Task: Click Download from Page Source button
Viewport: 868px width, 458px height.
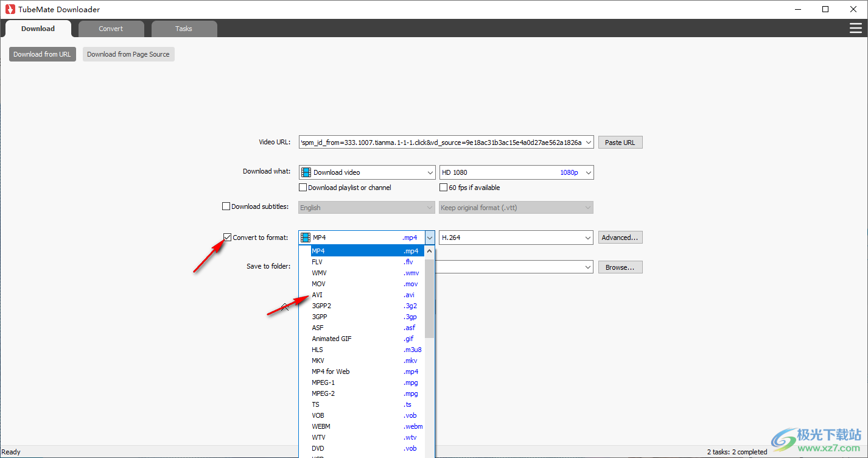Action: point(128,54)
